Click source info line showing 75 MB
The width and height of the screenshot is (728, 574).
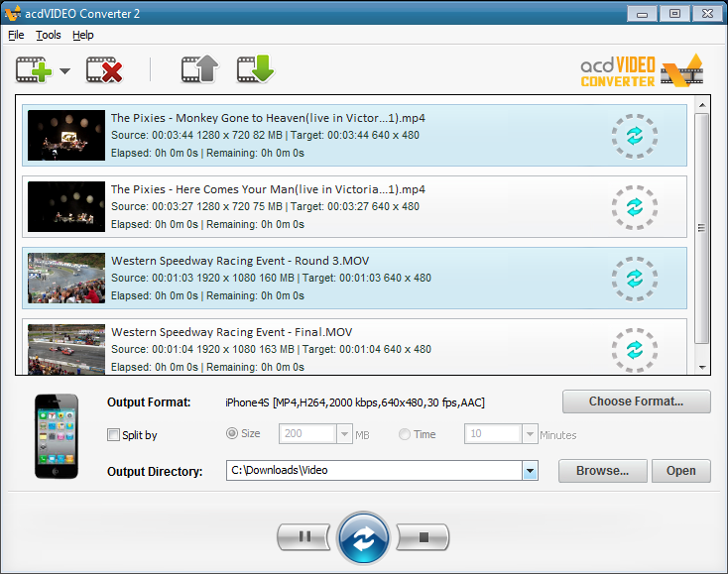(265, 206)
